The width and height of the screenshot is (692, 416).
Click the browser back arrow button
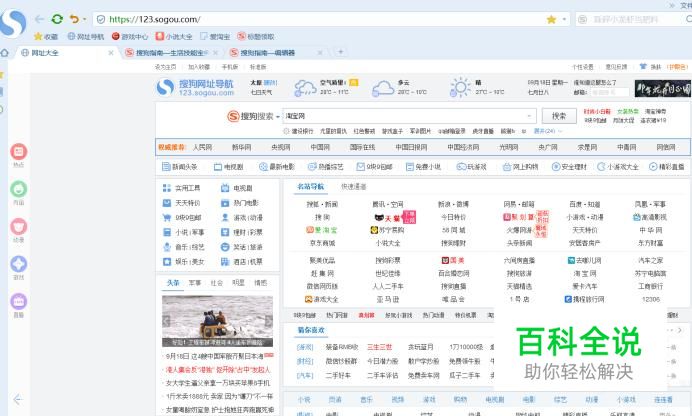[x=37, y=19]
